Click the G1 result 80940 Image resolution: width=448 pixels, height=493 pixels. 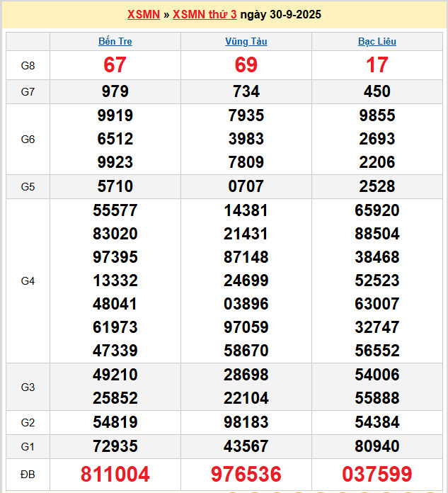click(377, 446)
